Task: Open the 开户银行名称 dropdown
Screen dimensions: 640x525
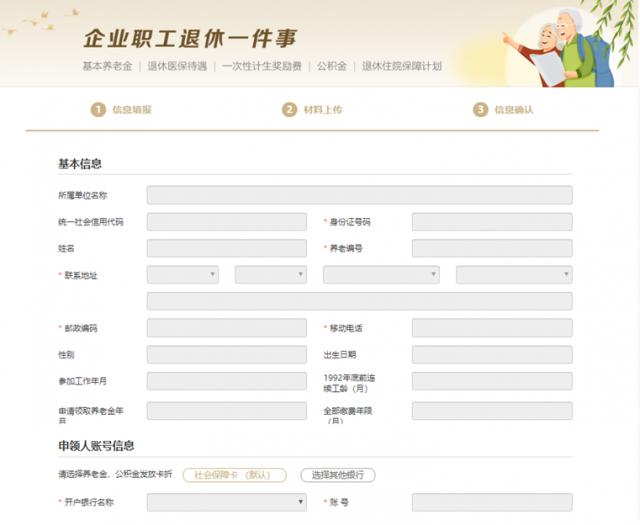Action: pos(226,502)
